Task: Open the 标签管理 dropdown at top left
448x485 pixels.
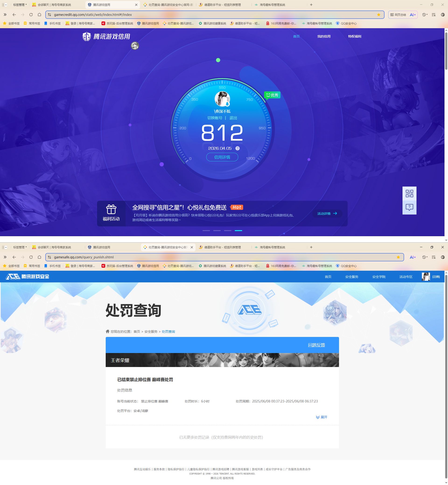Action: tap(19, 5)
